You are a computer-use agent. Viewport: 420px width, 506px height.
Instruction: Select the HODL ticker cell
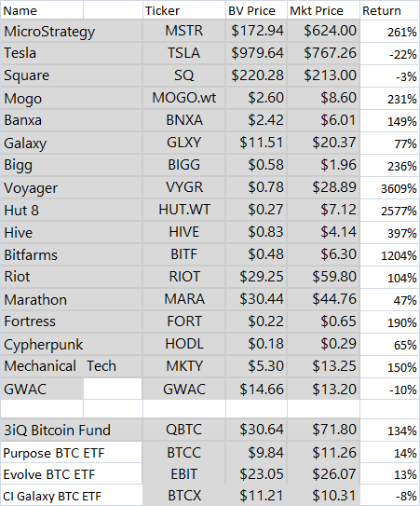point(184,344)
